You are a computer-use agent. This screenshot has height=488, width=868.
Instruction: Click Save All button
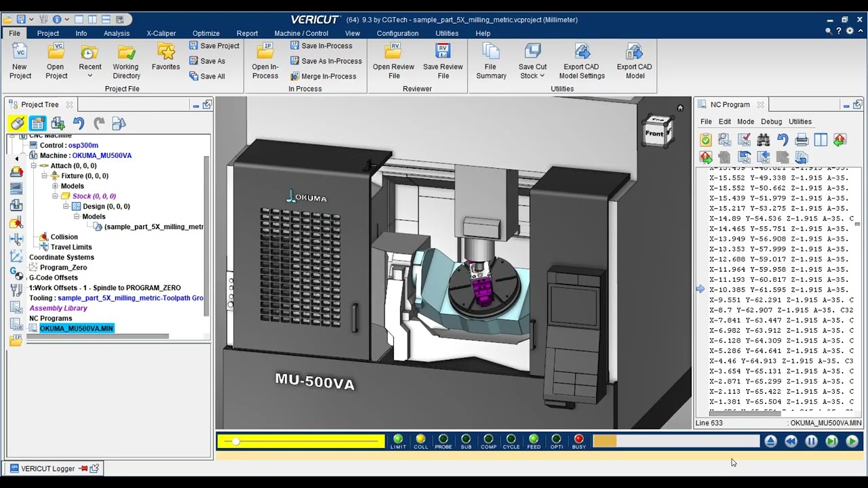(x=207, y=76)
